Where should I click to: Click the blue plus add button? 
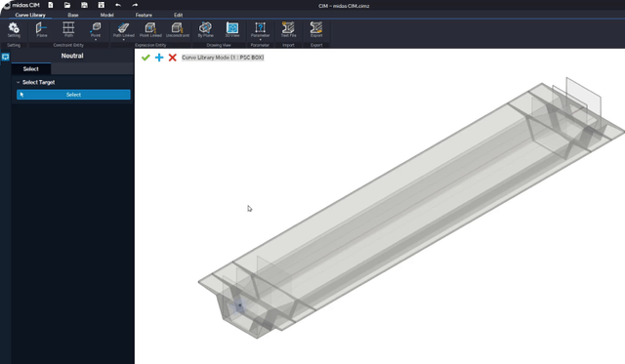click(x=159, y=58)
